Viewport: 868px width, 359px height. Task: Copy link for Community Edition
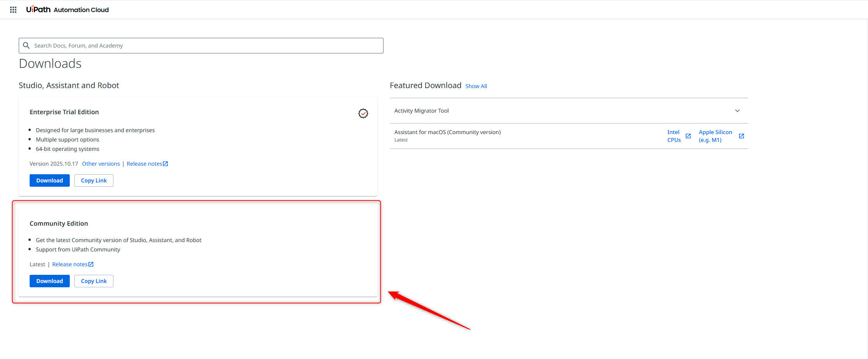94,281
